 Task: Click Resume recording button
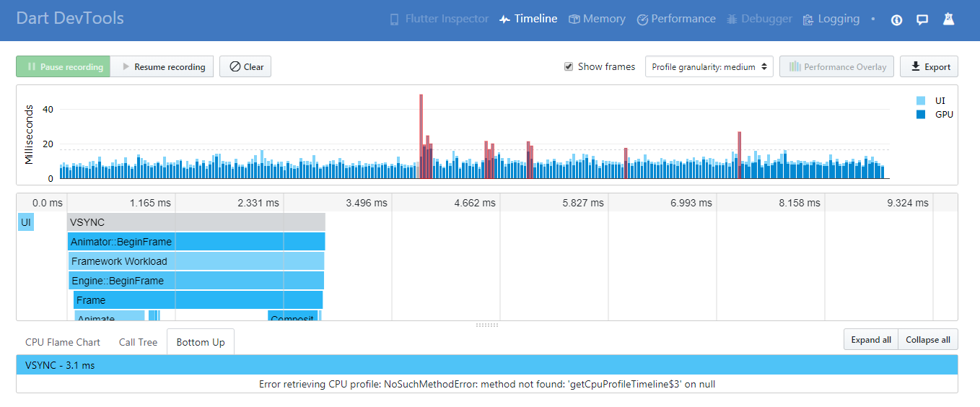click(x=162, y=66)
